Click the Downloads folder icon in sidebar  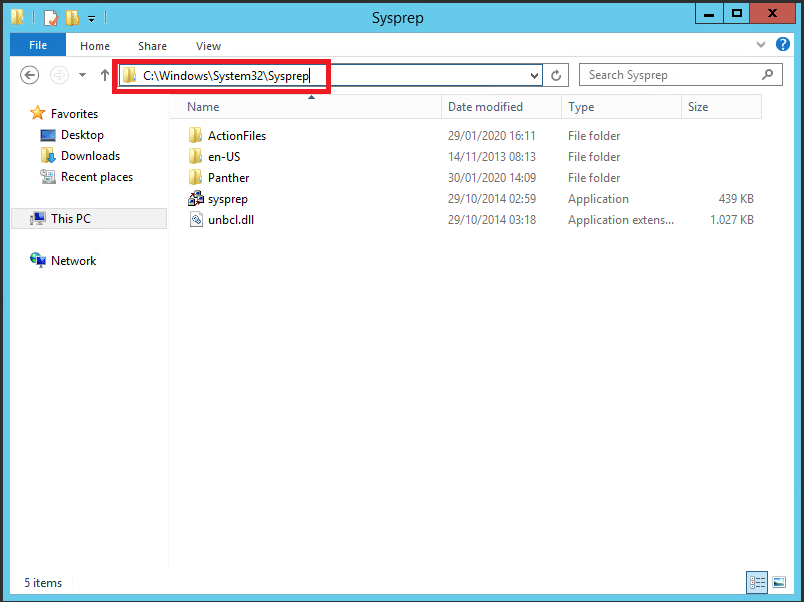tap(48, 155)
